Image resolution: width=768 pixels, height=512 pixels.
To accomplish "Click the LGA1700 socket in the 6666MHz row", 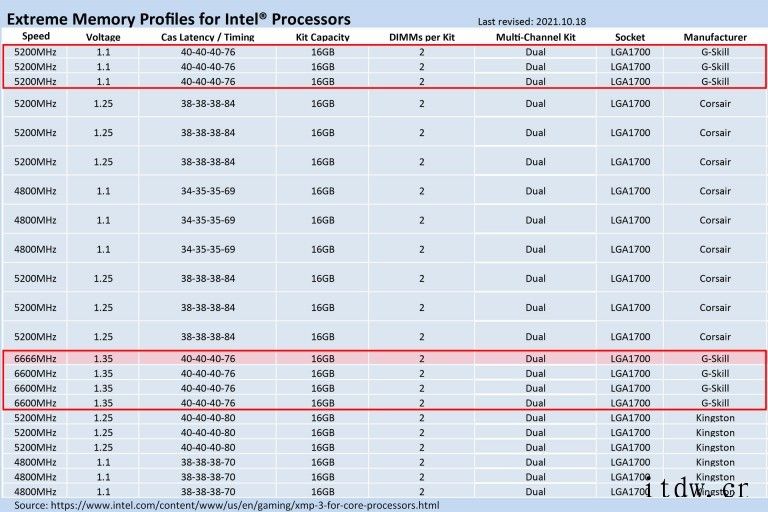I will [x=630, y=359].
